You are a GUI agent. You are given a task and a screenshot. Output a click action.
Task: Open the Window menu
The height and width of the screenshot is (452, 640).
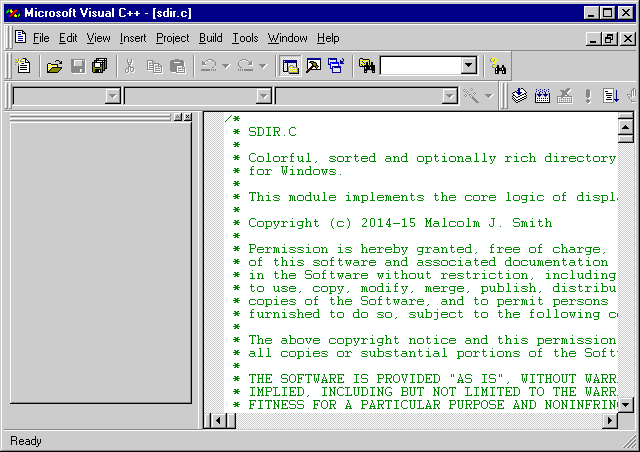[287, 38]
